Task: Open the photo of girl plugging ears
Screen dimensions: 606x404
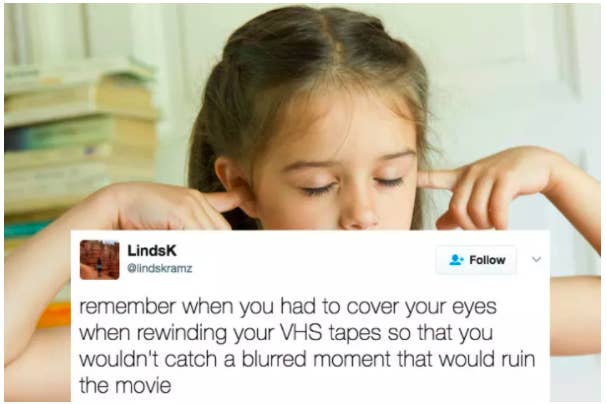Action: coord(303,118)
